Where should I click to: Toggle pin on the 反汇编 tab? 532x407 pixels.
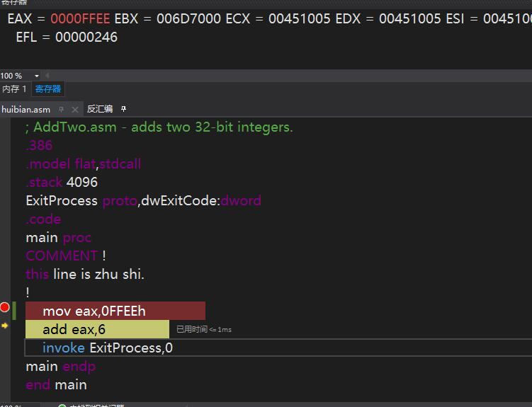(x=123, y=109)
